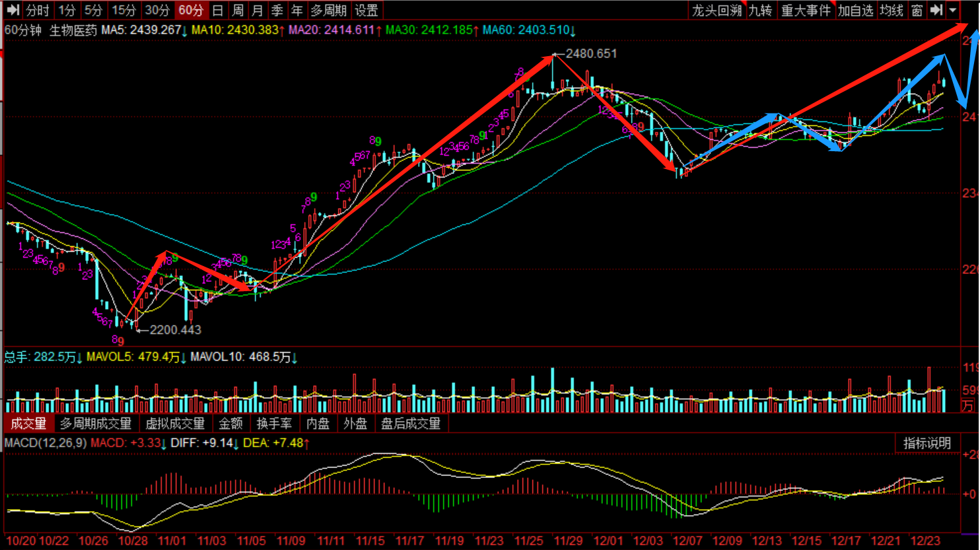The height and width of the screenshot is (550, 980).
Task: Switch to quarterly 季 chart
Action: 277,10
